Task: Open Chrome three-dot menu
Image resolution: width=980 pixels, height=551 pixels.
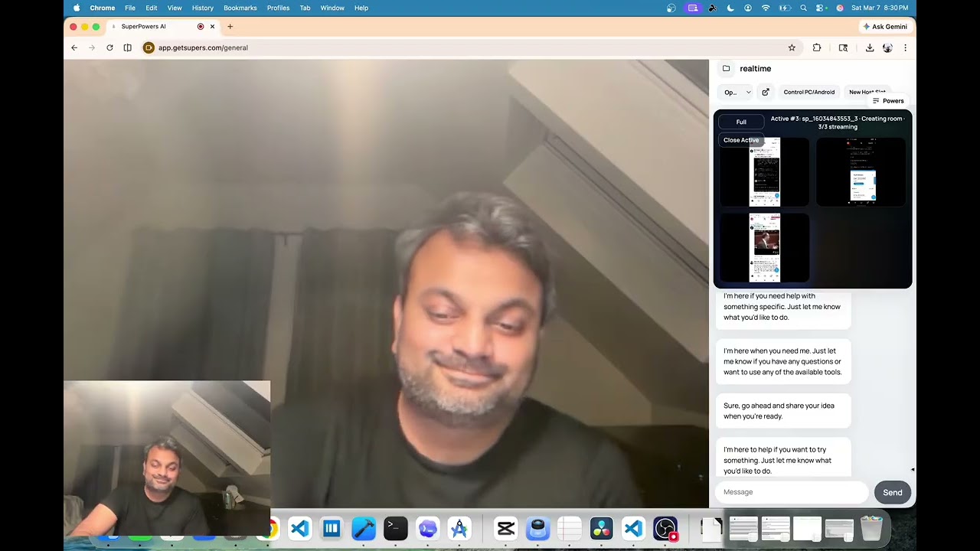Action: (905, 47)
